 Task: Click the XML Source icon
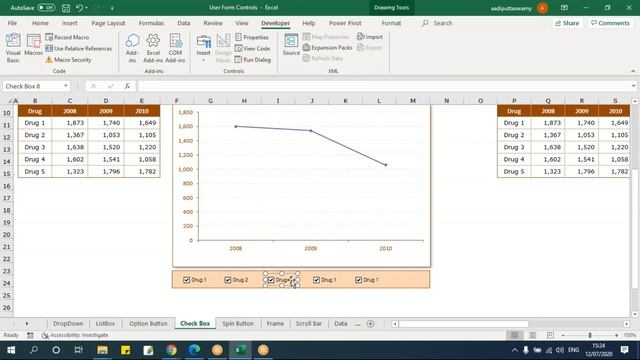[x=291, y=41]
